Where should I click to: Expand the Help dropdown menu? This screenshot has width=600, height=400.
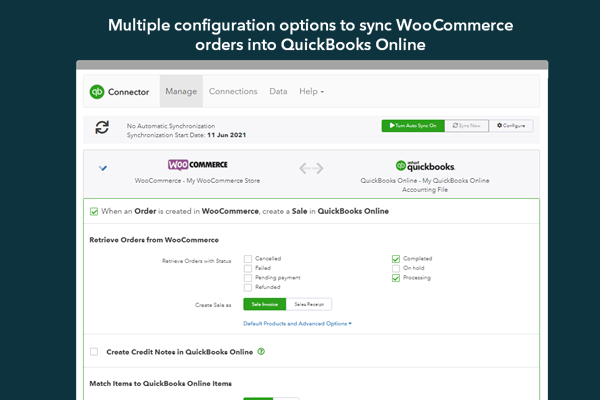[311, 91]
